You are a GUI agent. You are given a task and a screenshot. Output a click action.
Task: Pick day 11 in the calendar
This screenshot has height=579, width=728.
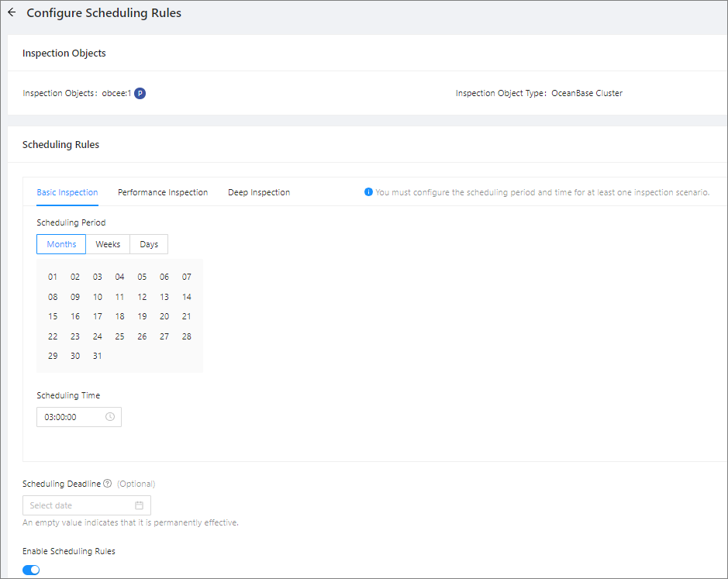pyautogui.click(x=119, y=297)
